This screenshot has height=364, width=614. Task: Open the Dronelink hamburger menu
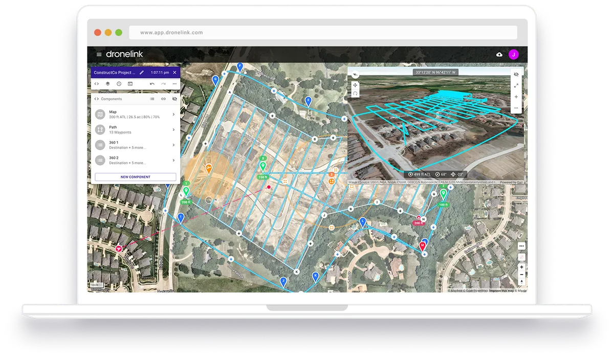pyautogui.click(x=99, y=54)
